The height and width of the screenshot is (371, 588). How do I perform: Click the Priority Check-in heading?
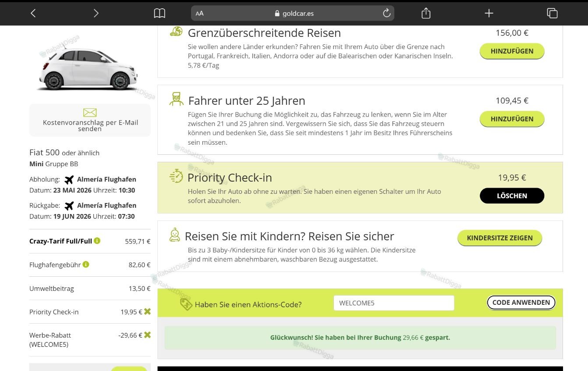[x=230, y=178]
